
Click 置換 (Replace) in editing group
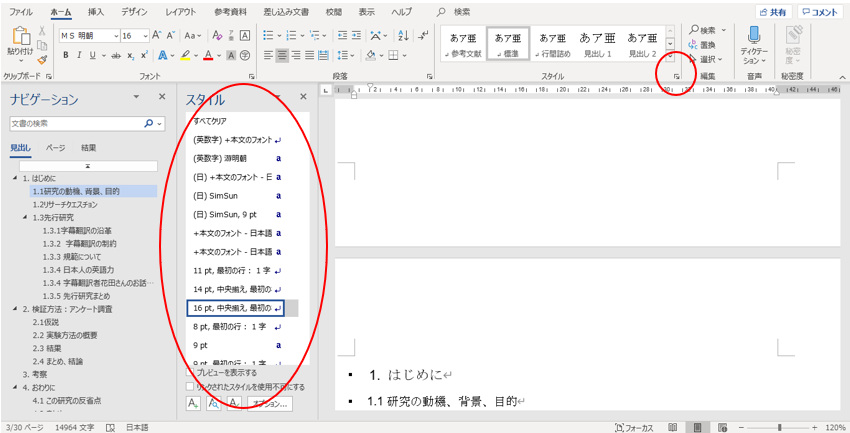coord(703,45)
